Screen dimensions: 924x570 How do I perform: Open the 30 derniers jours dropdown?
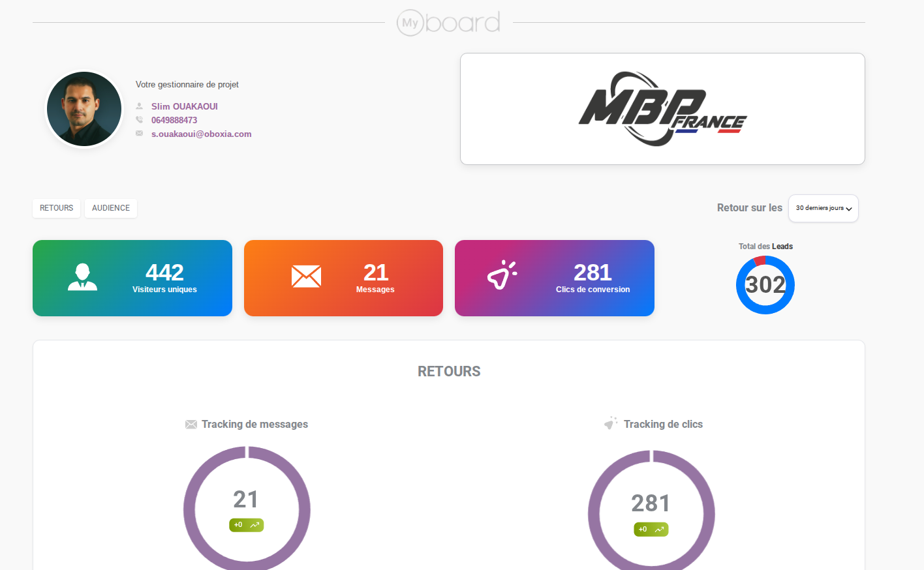pos(824,208)
